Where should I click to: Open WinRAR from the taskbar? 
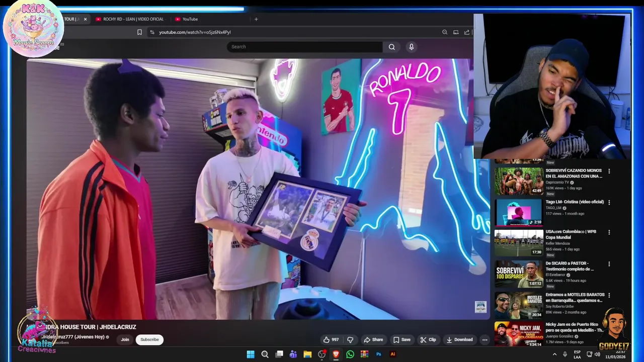click(364, 354)
